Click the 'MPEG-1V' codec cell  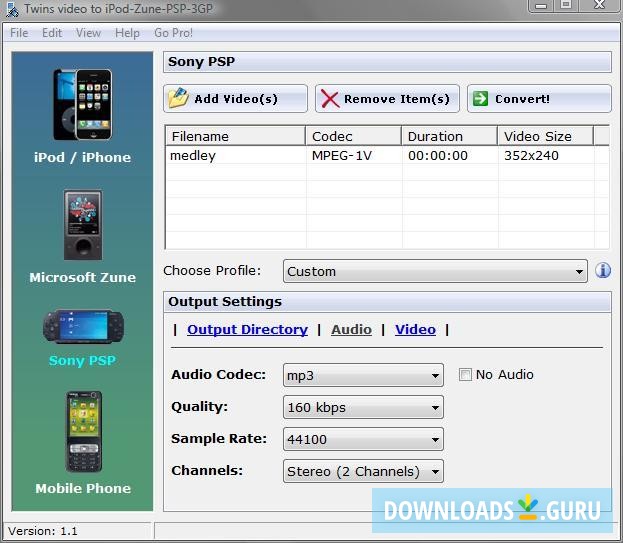(x=342, y=155)
